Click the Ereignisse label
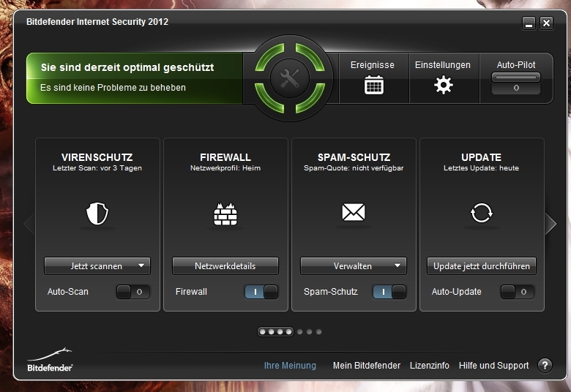 372,65
